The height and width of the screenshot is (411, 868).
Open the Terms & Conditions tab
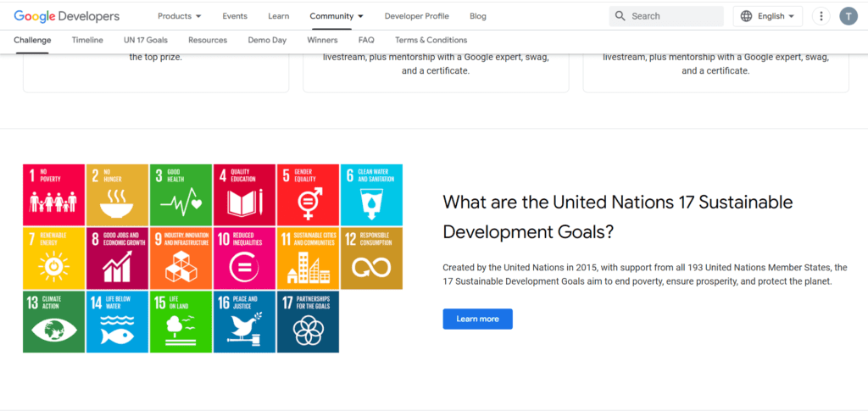[431, 41]
